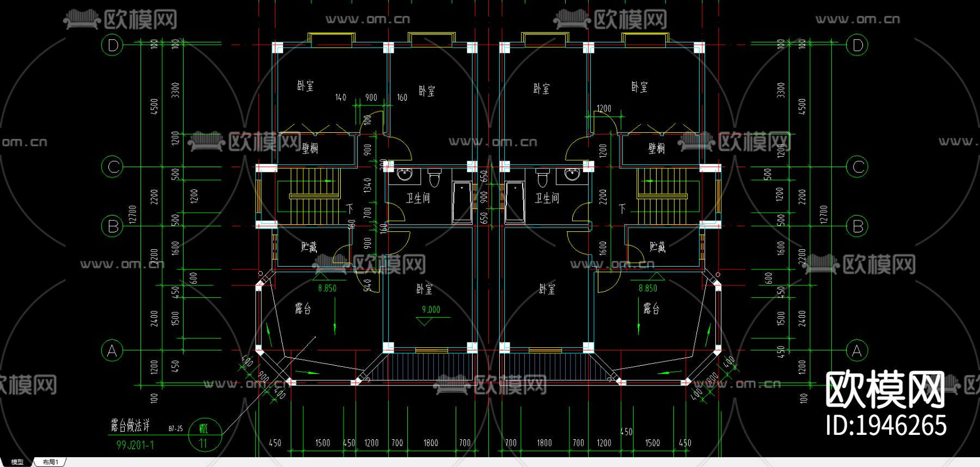Switch to the 模型 model tab
Image resolution: width=980 pixels, height=467 pixels.
pos(17,462)
